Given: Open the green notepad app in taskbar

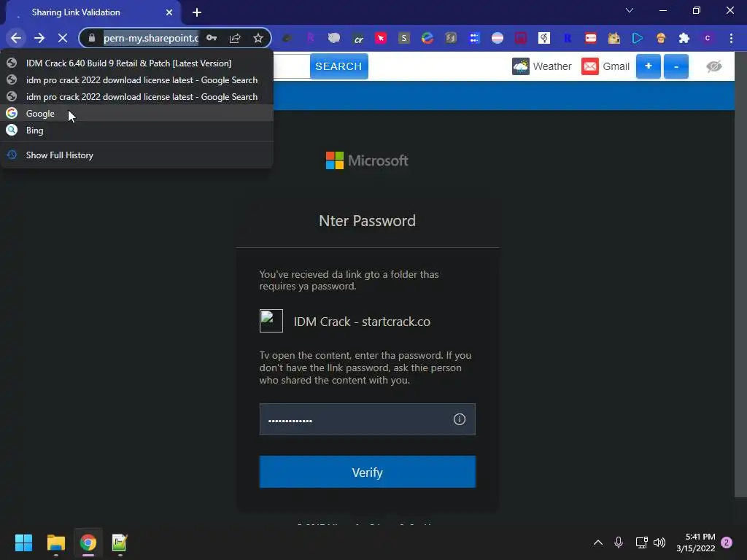Looking at the screenshot, I should click(120, 542).
